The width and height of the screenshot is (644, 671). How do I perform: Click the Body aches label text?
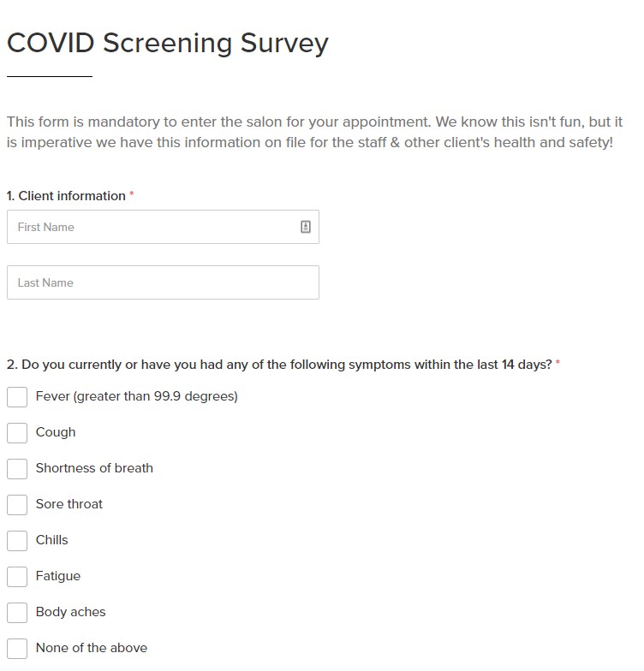click(70, 612)
